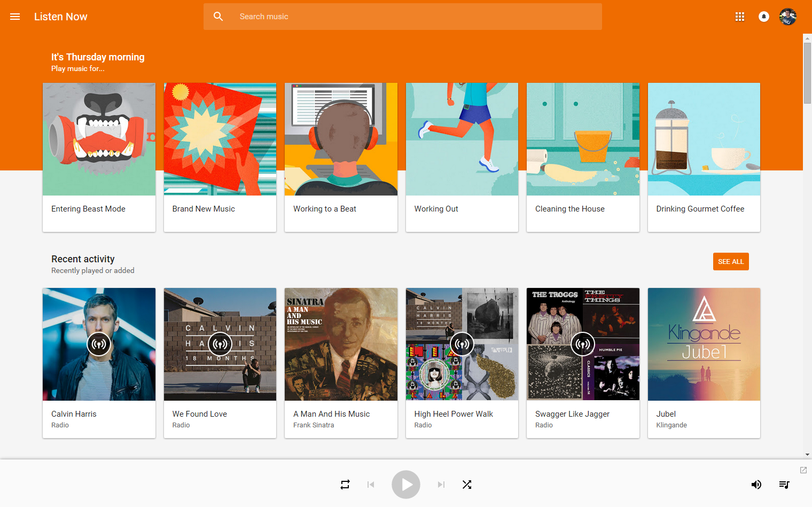812x507 pixels.
Task: Open the user account avatar
Action: [x=788, y=17]
